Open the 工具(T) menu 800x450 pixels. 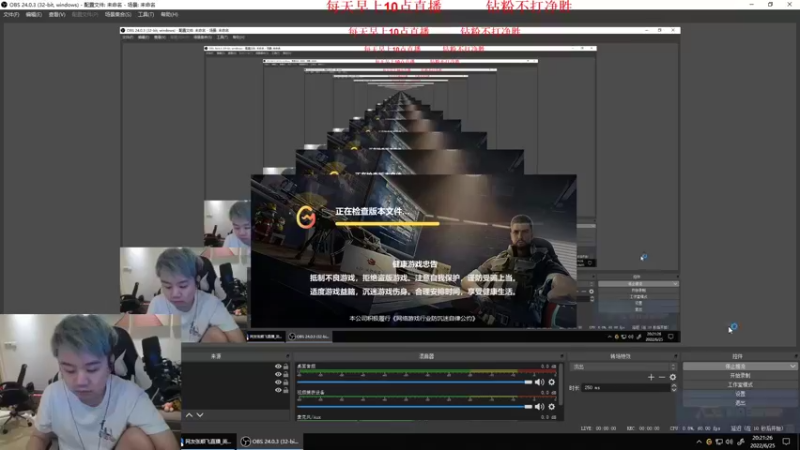coord(146,14)
